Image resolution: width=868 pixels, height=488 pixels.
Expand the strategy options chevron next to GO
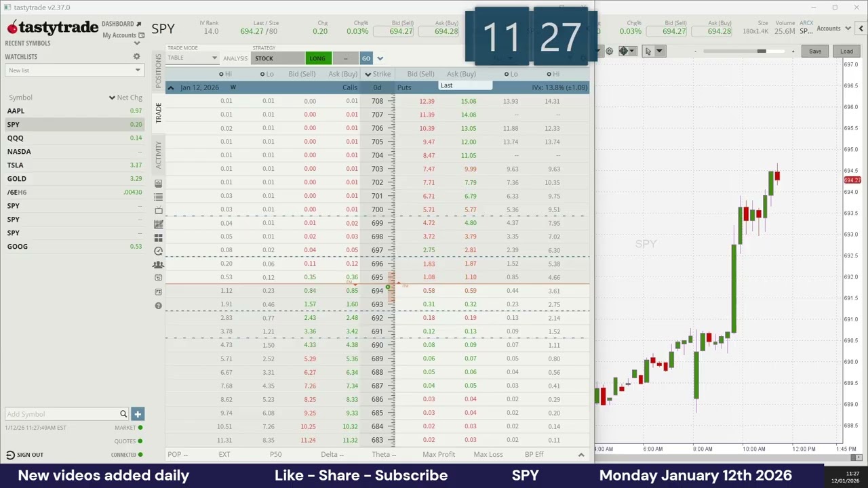tap(380, 58)
